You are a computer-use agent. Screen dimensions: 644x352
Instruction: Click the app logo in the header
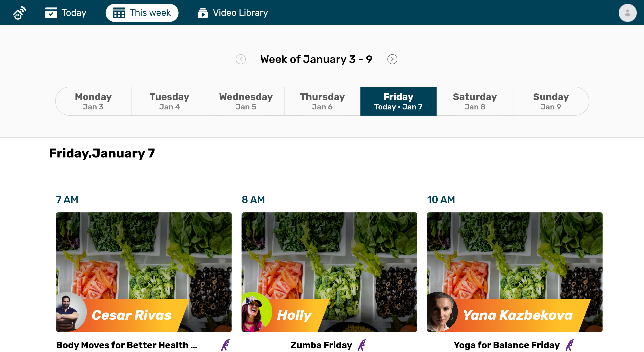click(19, 13)
